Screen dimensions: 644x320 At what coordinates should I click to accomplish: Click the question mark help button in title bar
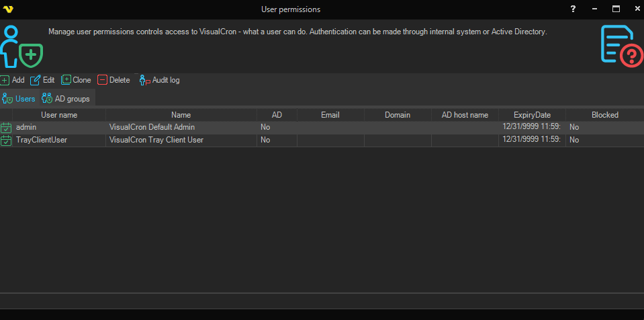573,9
